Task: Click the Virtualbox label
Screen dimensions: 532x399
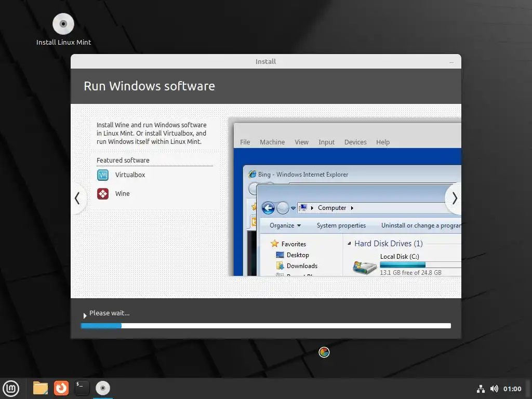Action: pyautogui.click(x=130, y=175)
